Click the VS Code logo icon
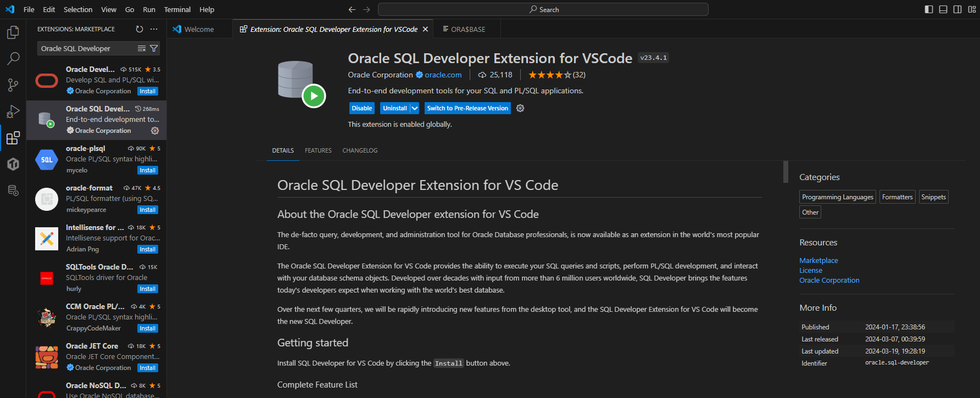The image size is (980, 398). (10, 9)
